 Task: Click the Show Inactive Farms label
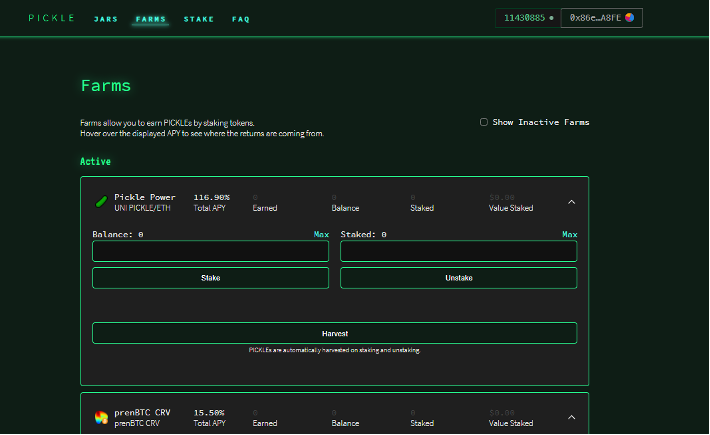pos(541,122)
